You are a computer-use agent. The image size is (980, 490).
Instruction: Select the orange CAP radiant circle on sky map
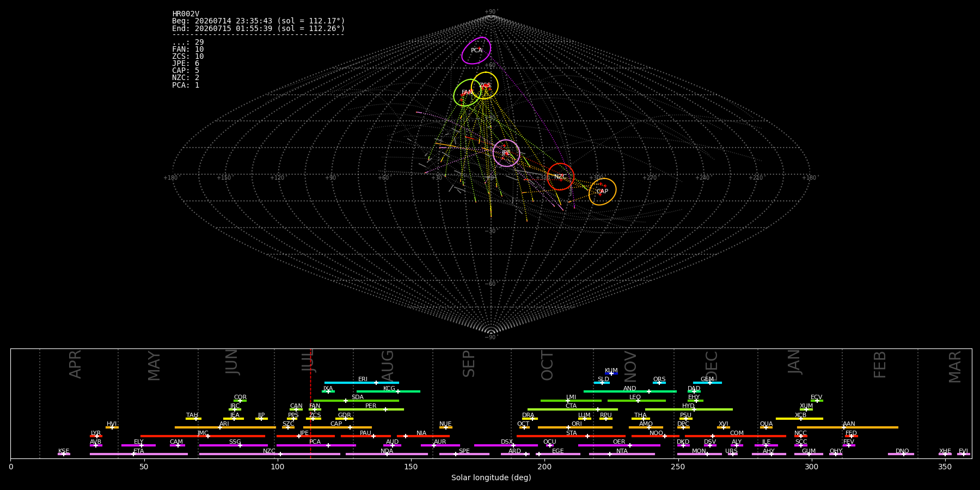[x=603, y=192]
